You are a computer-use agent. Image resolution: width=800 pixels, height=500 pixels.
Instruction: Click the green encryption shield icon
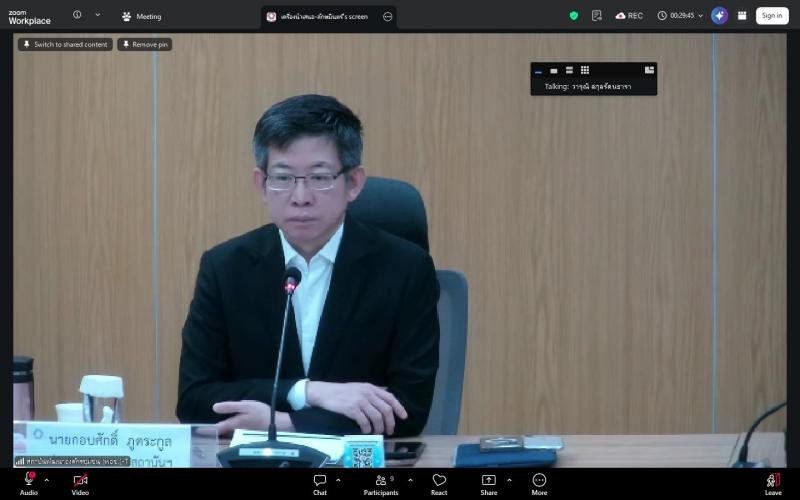(x=573, y=16)
